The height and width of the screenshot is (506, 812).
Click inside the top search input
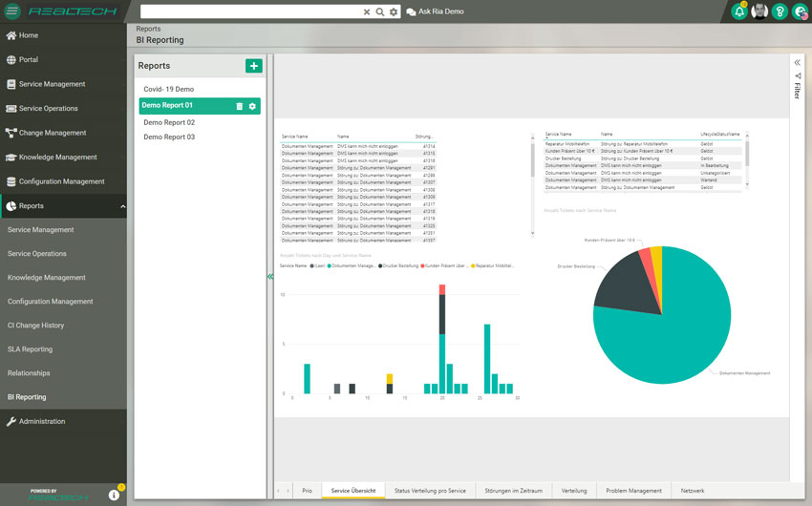250,11
